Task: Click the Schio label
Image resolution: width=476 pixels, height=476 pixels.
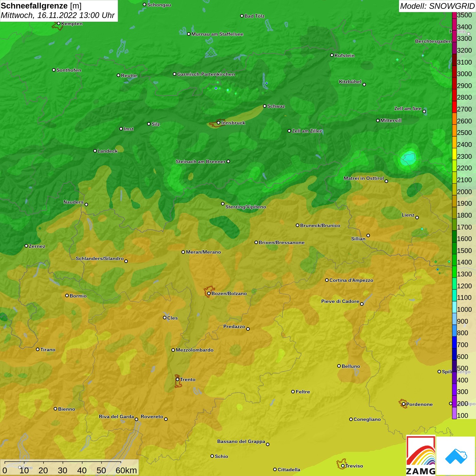Action: 221,456
